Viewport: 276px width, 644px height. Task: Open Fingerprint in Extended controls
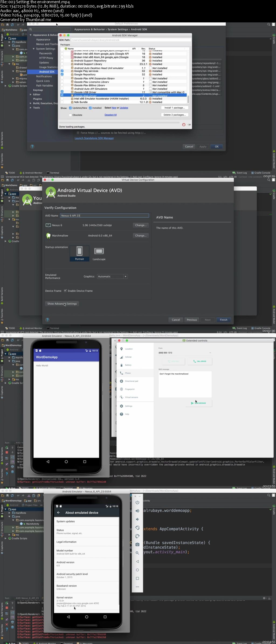click(x=135, y=389)
